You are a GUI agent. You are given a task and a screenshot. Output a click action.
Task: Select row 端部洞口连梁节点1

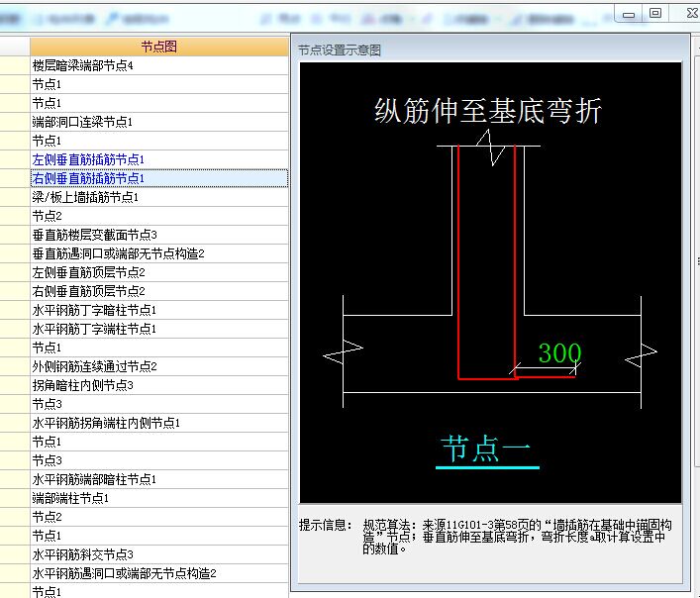click(159, 122)
